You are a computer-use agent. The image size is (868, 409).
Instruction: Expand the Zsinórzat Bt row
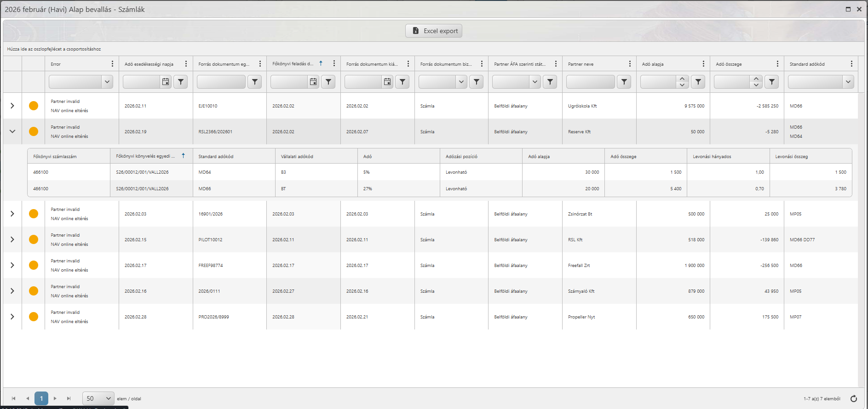(12, 214)
